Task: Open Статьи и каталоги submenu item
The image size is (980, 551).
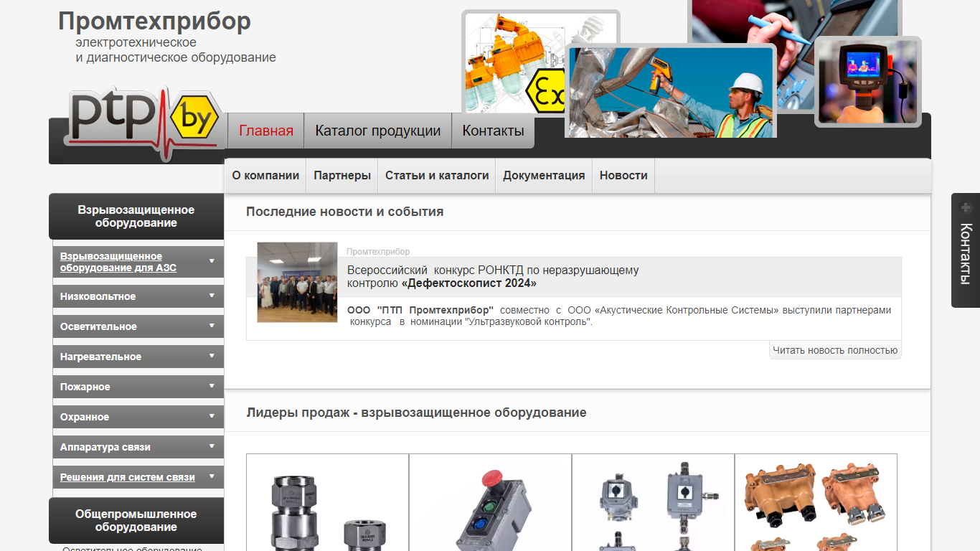Action: click(x=437, y=176)
